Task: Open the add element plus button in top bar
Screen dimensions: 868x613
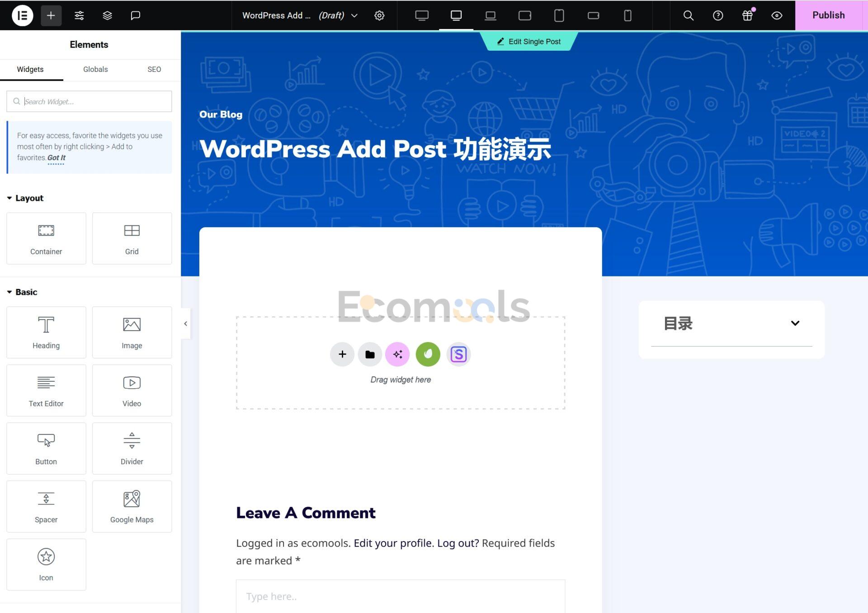Action: click(51, 15)
